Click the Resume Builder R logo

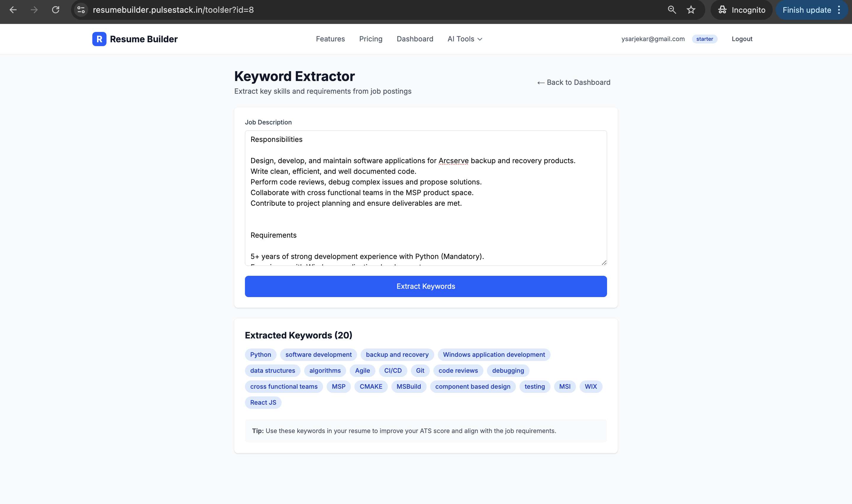[99, 39]
